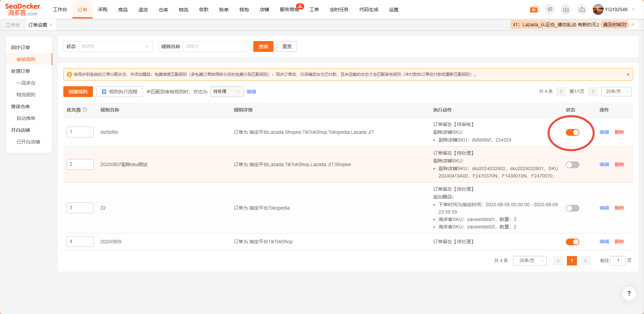This screenshot has height=314, width=644.
Task: Click the 规则名称 search input field
Action: [x=215, y=46]
